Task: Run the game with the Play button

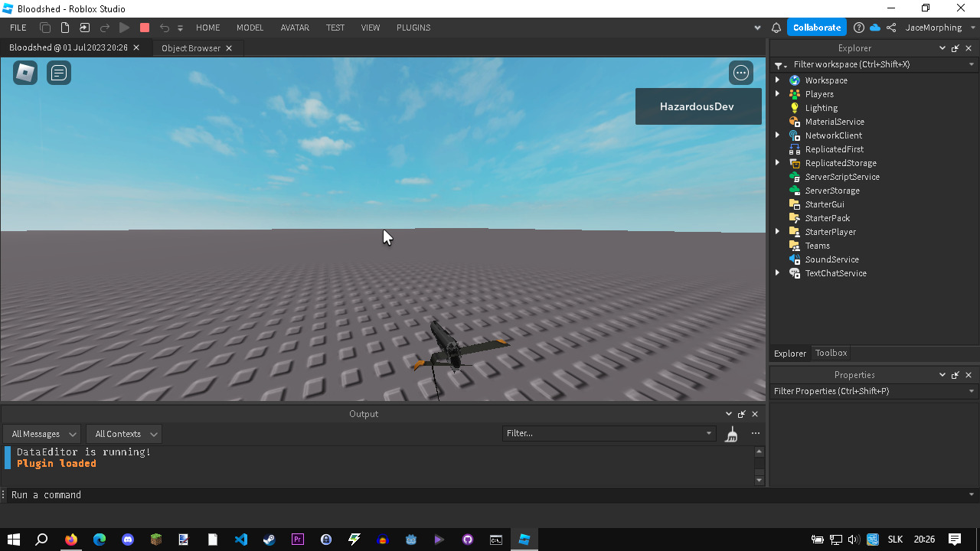Action: click(x=124, y=28)
